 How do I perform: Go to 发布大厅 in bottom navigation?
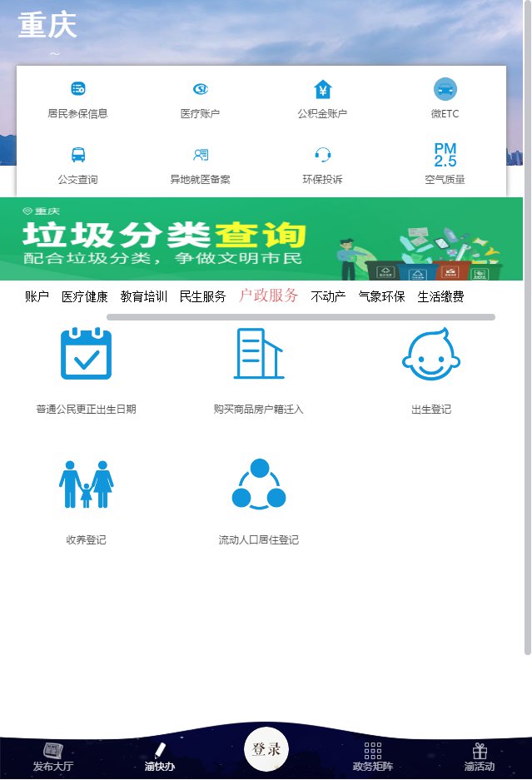[53, 757]
